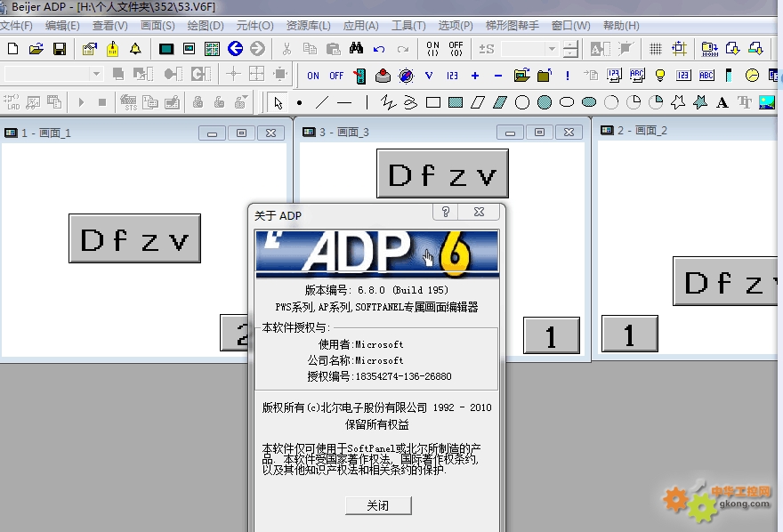Select the hollow star shape tool
The width and height of the screenshot is (783, 532).
click(x=678, y=102)
